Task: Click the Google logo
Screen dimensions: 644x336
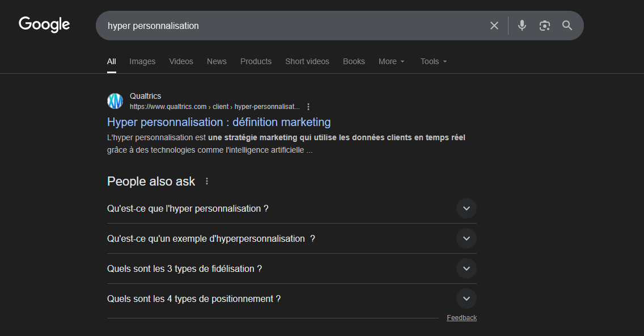Action: [x=44, y=24]
